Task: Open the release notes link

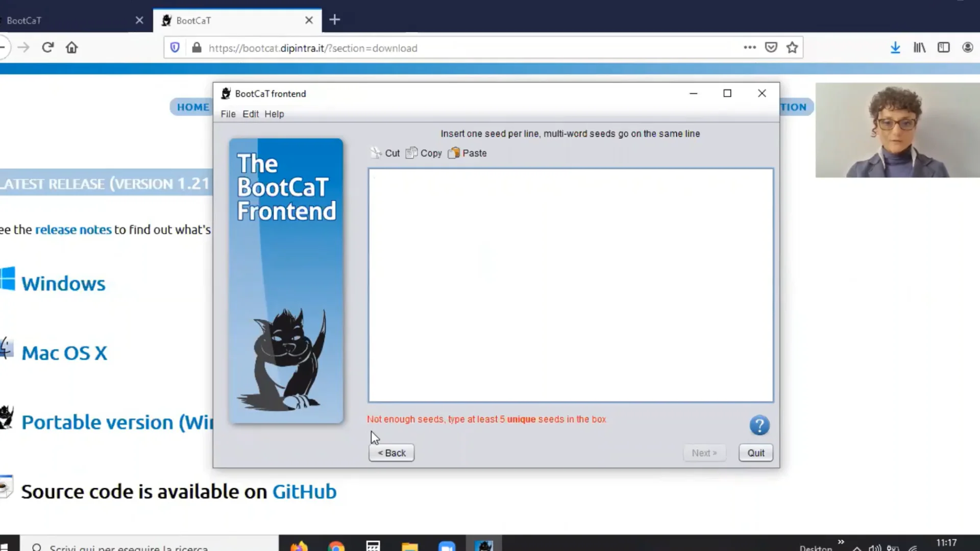Action: 73,230
